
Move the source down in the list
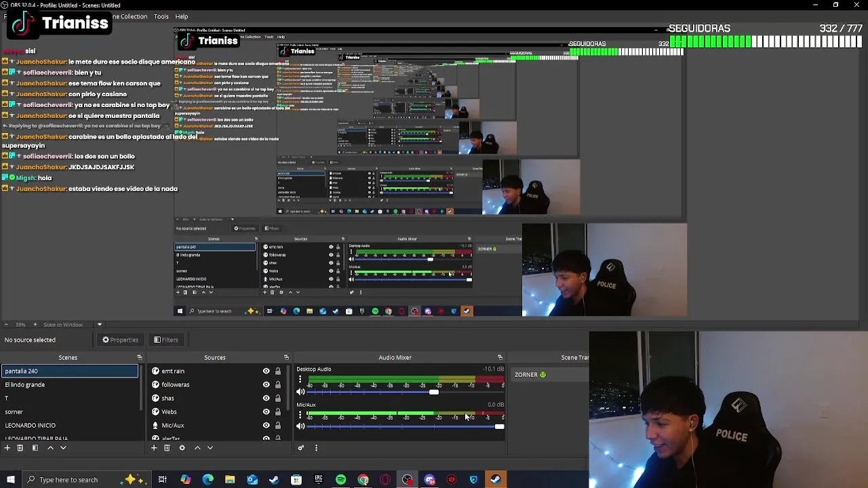(x=210, y=448)
